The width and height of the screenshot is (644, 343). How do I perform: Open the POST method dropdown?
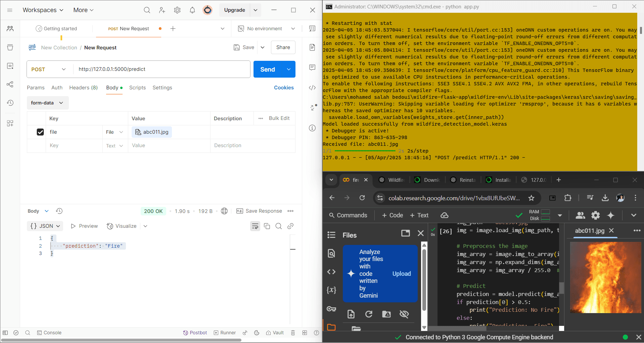[x=48, y=69]
